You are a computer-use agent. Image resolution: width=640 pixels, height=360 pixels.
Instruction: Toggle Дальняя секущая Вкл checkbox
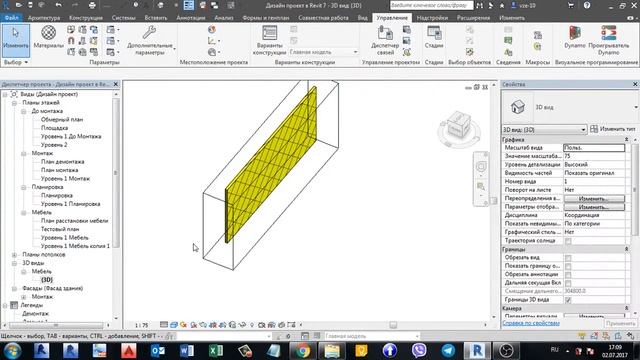click(x=568, y=283)
